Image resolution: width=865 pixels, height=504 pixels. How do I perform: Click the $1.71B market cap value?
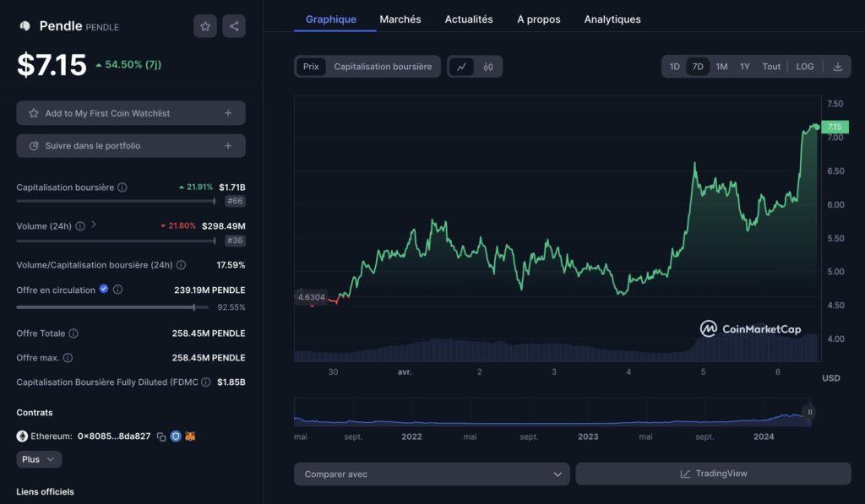pyautogui.click(x=232, y=187)
